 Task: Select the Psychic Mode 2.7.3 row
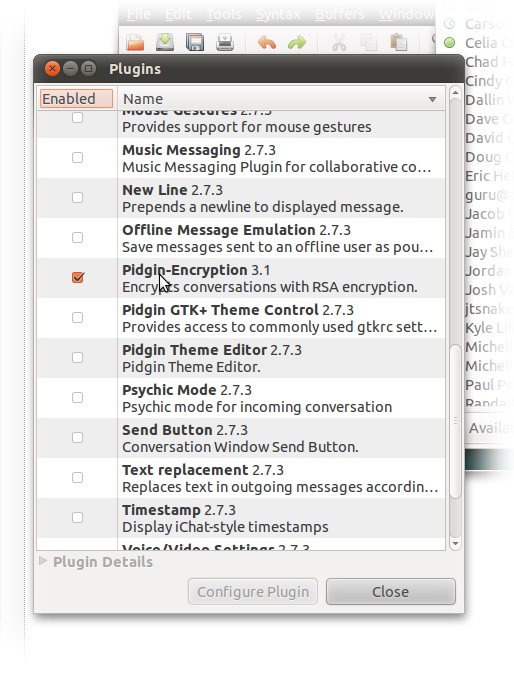241,398
